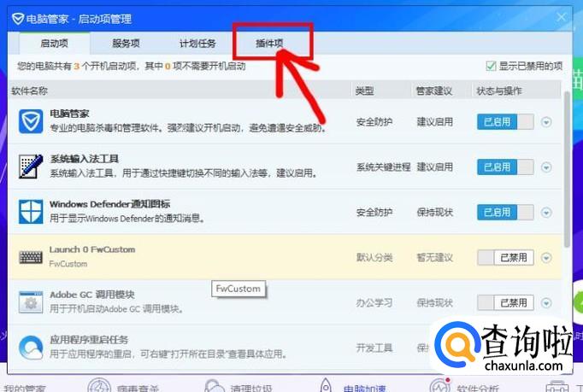Expand options arrow for 系统输入法工具 row

[x=546, y=167]
